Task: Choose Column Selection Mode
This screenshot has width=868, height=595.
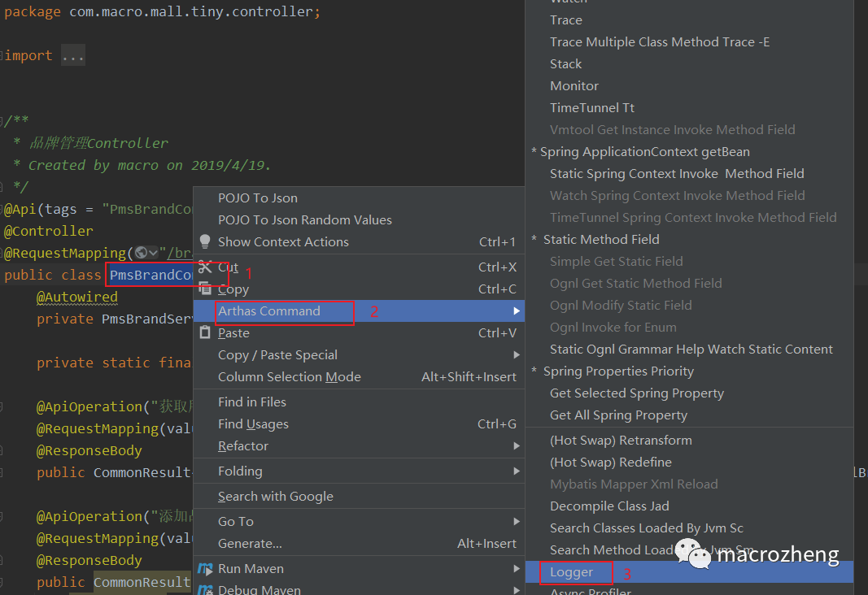Action: point(359,376)
